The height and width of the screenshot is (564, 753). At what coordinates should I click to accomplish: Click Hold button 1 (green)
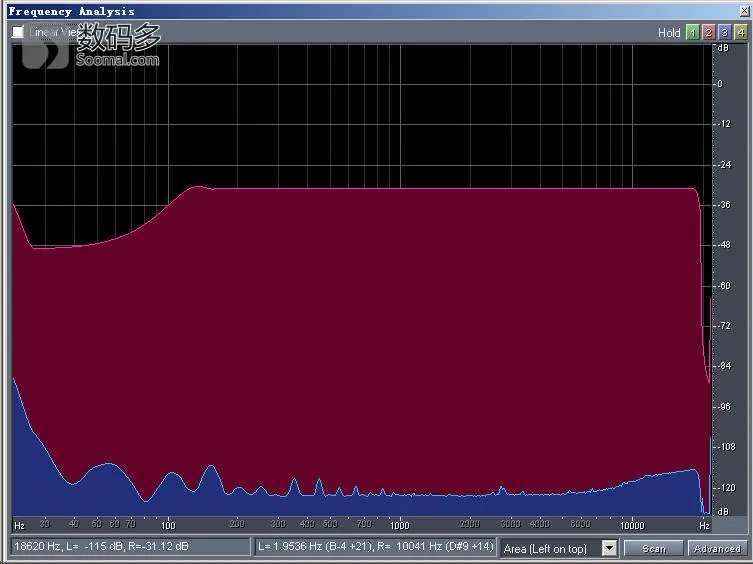point(692,32)
